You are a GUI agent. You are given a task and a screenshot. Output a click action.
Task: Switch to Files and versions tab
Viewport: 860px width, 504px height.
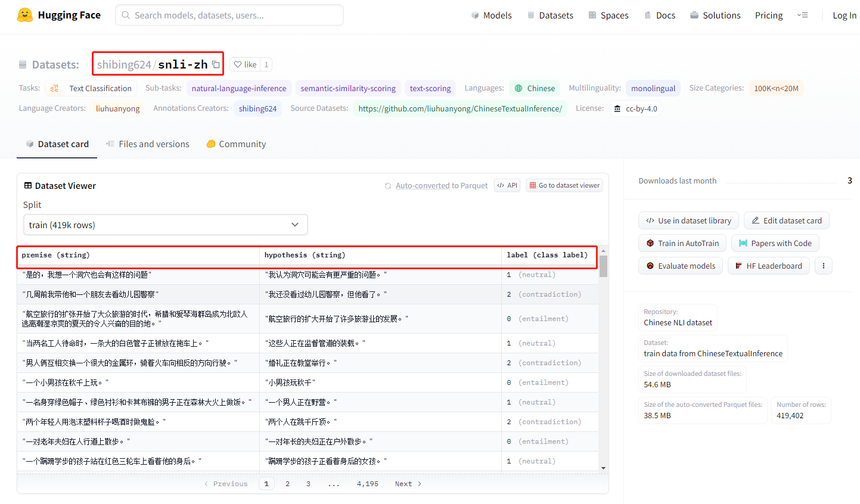(x=147, y=144)
